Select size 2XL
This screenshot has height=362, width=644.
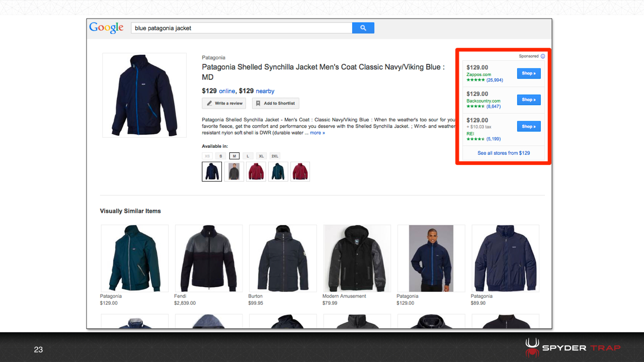275,156
